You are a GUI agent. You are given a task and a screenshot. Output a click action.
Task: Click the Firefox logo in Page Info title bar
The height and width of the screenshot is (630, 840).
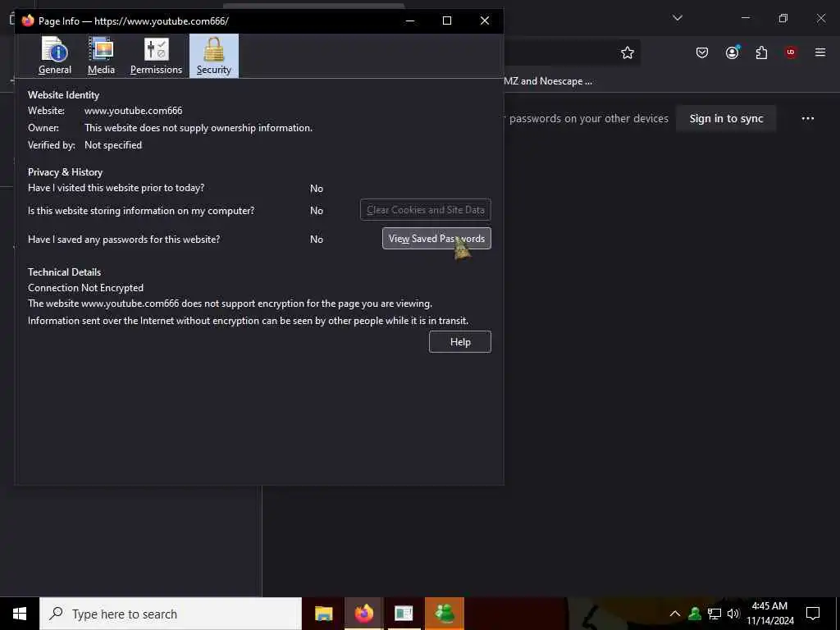28,21
